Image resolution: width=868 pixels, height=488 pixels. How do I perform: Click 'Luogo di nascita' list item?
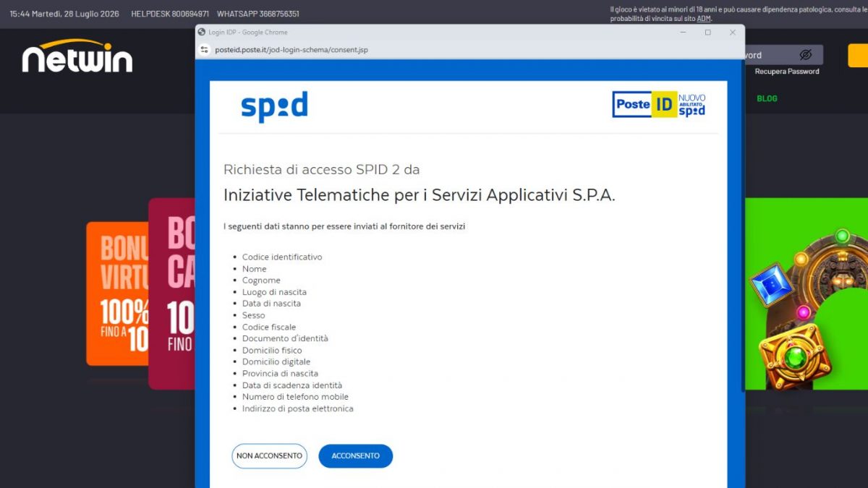point(274,292)
